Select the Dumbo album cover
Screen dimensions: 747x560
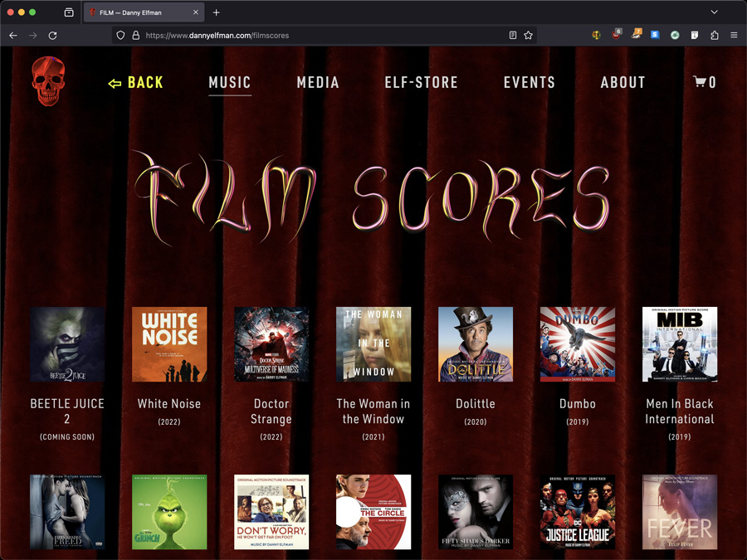pos(577,344)
